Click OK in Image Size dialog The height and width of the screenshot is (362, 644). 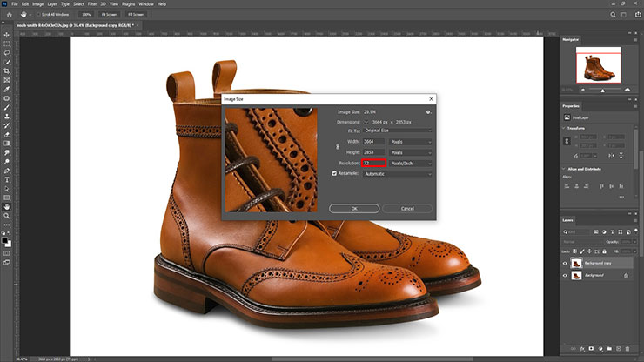pyautogui.click(x=353, y=209)
